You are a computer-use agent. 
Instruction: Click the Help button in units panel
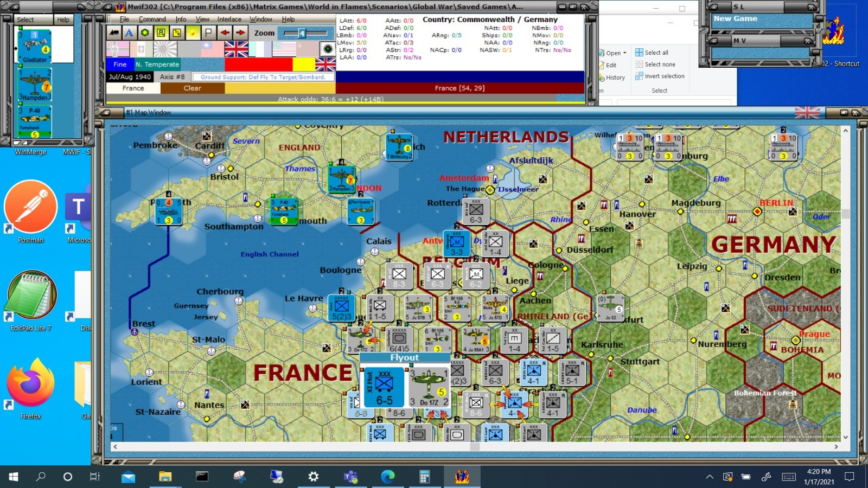[63, 20]
